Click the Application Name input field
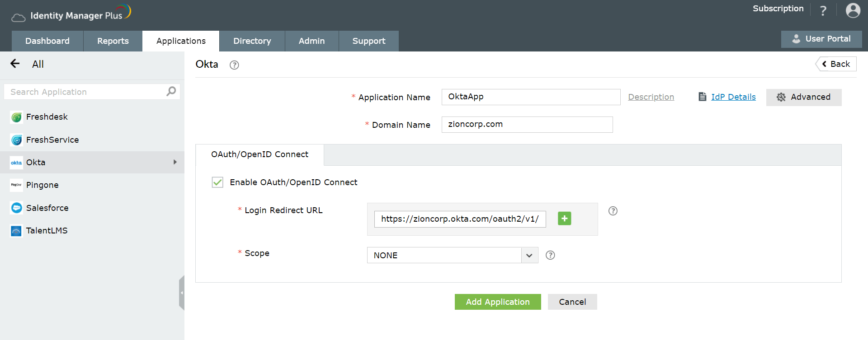 (530, 97)
